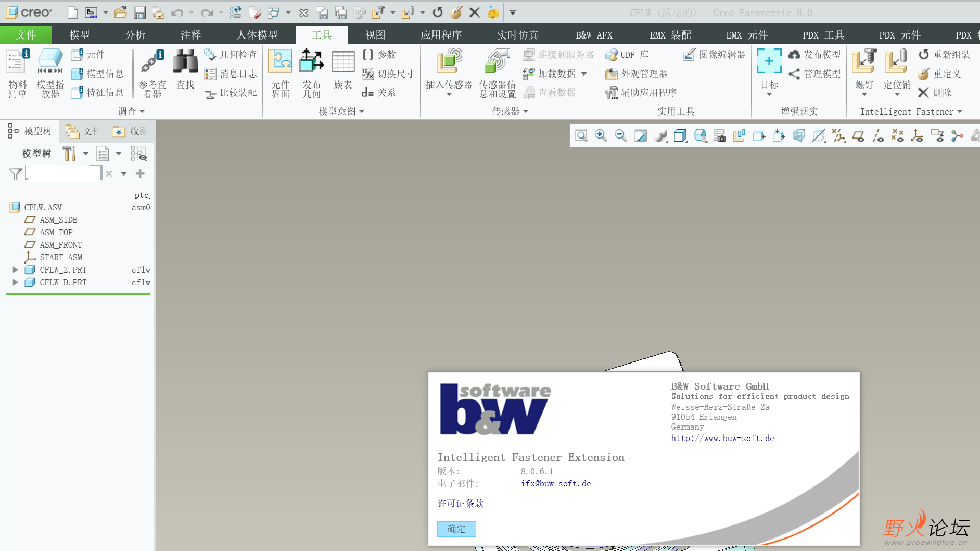
Task: Open the 插入传感器 dropdown arrow
Action: [449, 95]
